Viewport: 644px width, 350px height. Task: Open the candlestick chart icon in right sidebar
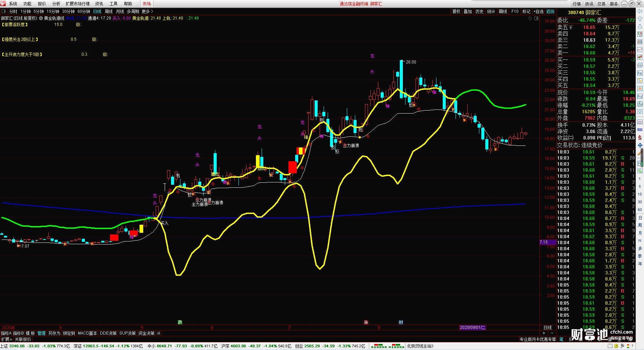[640, 57]
